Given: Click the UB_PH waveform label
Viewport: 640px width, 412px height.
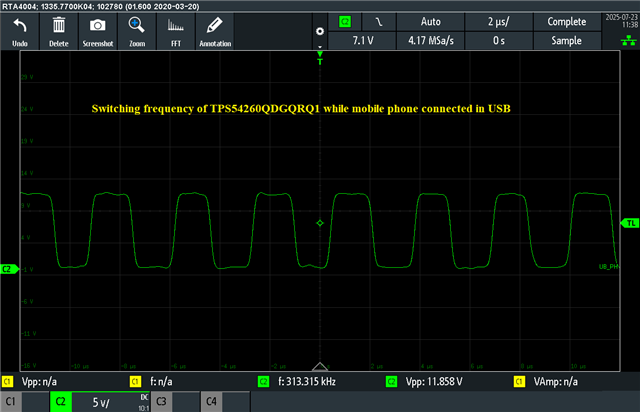Looking at the screenshot, I should tap(609, 267).
